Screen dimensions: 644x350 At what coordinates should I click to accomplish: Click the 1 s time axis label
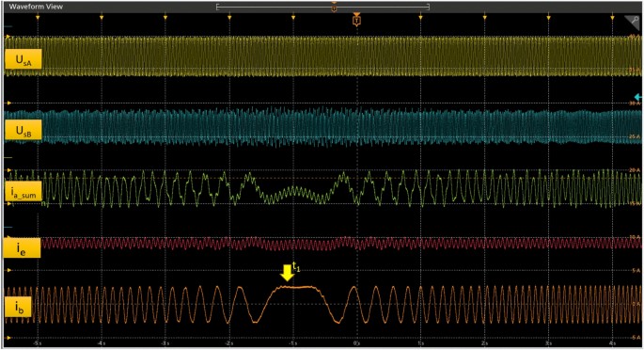point(420,343)
